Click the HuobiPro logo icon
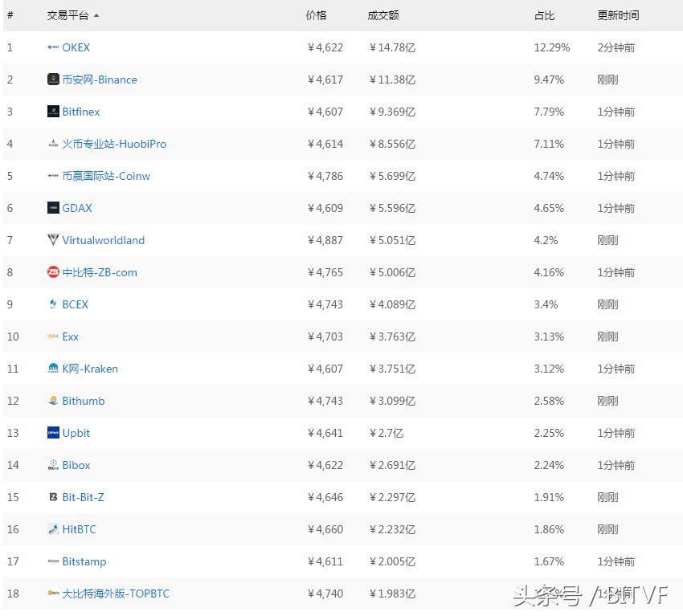This screenshot has height=616, width=683. pyautogui.click(x=53, y=144)
